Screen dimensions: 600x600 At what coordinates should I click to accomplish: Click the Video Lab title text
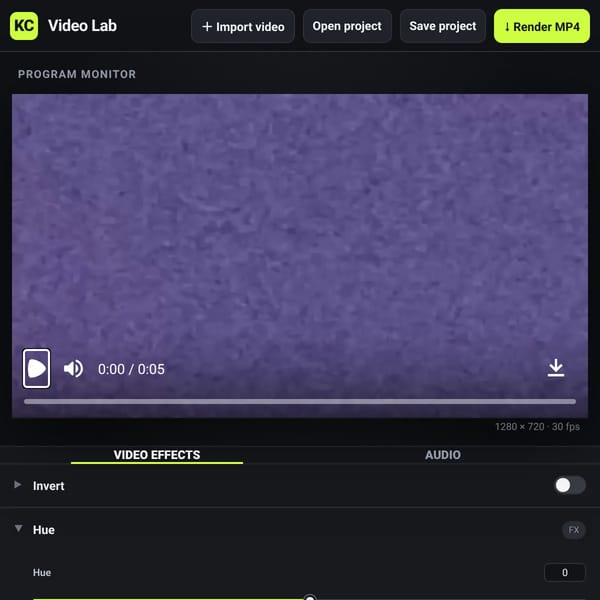tap(83, 26)
